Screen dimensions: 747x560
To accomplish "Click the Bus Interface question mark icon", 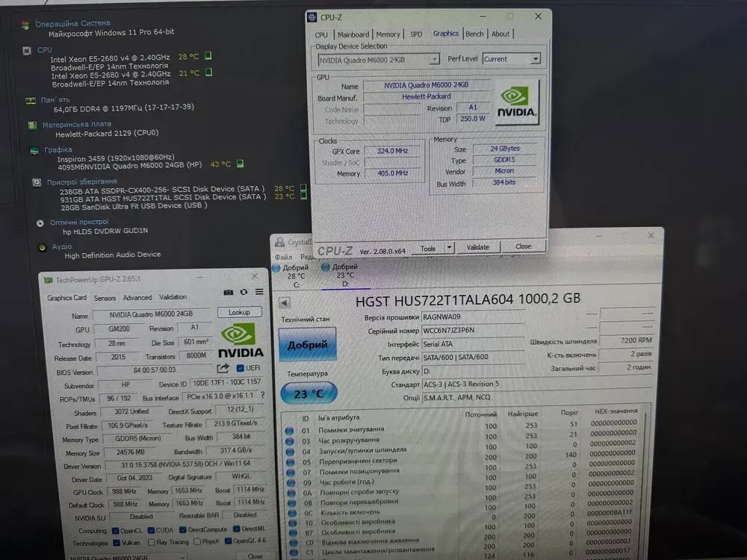I will [262, 395].
